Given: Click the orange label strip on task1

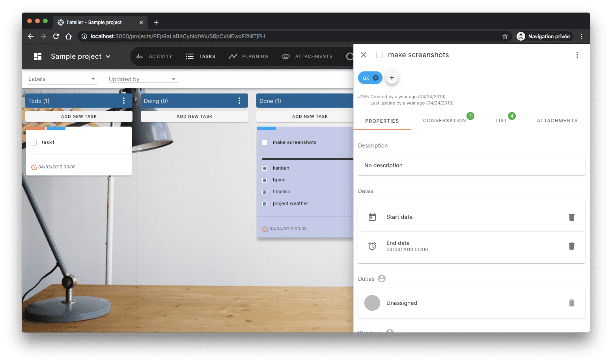Looking at the screenshot, I should tap(35, 128).
